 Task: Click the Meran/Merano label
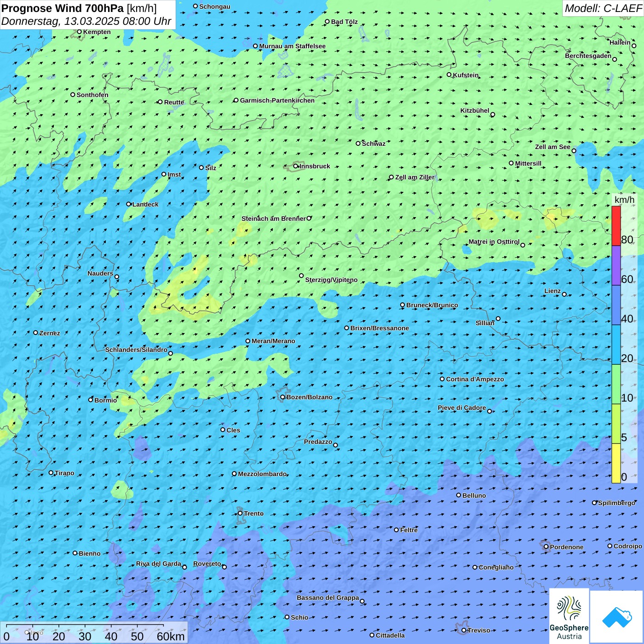click(273, 341)
